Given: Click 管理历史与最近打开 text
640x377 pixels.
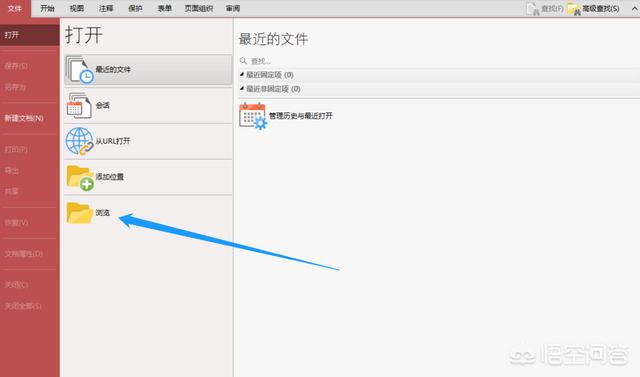Looking at the screenshot, I should coord(300,116).
